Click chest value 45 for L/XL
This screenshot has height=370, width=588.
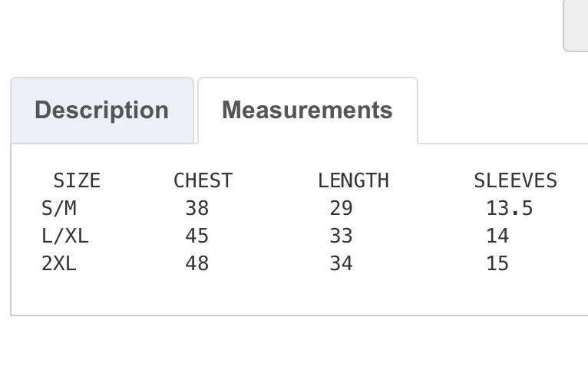tap(197, 236)
